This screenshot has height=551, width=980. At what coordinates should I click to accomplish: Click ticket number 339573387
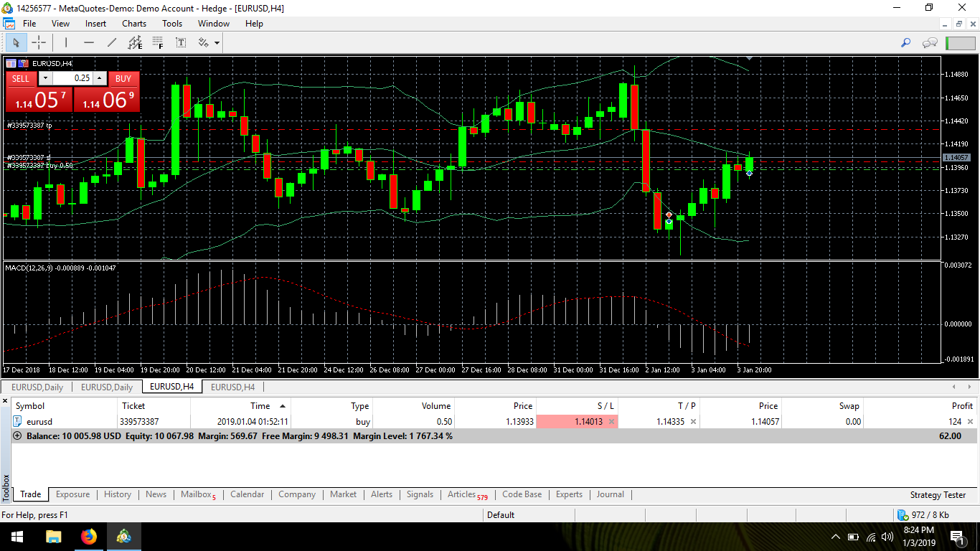139,422
